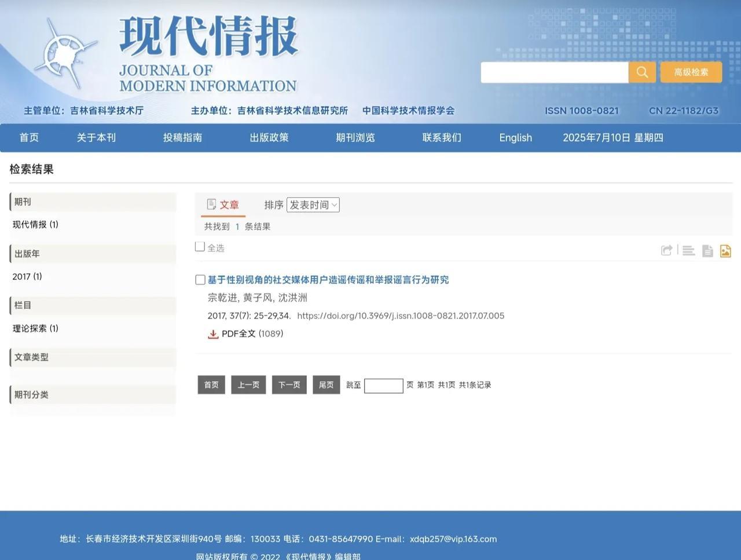Click the 共找到 1 条结果 count text
The width and height of the screenshot is (741, 560).
(237, 226)
